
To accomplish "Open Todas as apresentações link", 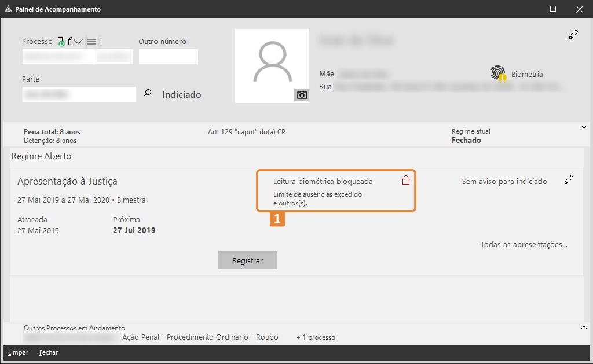I will pos(524,244).
